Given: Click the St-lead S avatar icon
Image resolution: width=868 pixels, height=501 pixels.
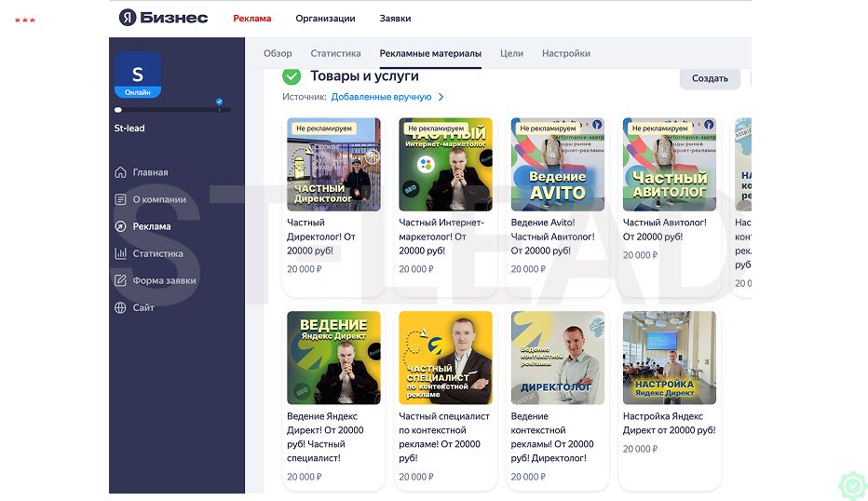Looking at the screenshot, I should [137, 74].
